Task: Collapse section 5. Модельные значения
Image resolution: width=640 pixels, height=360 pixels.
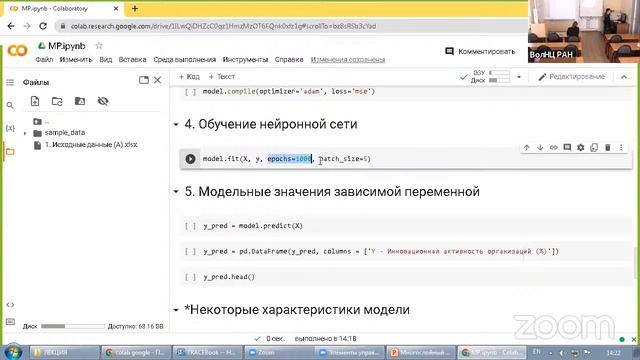Action: [x=176, y=191]
